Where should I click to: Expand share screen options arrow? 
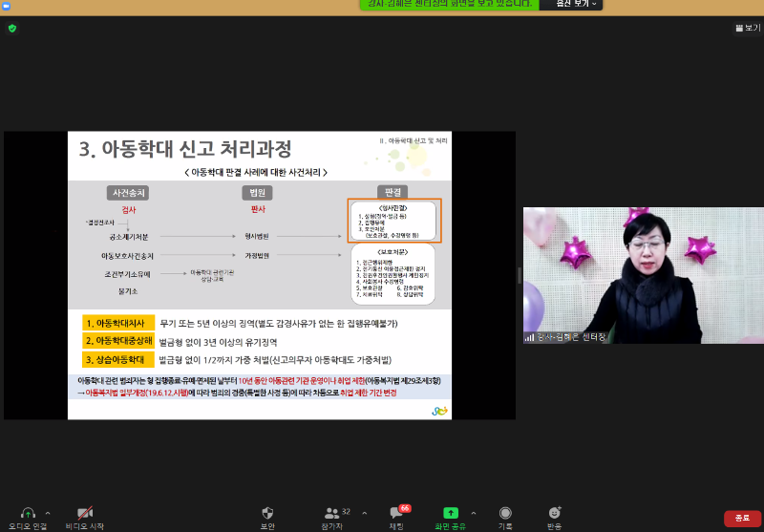click(473, 513)
